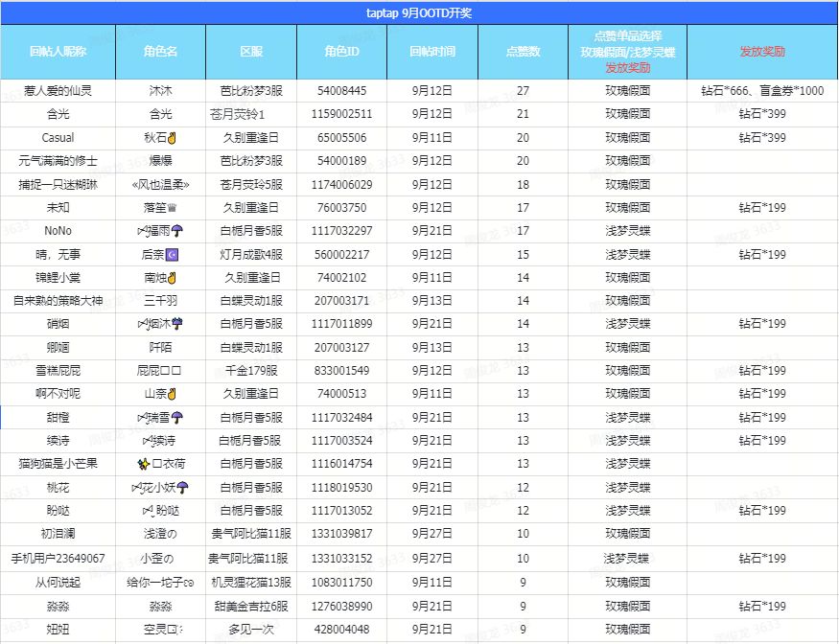Select the nickname cell 妞妞
The image size is (839, 644).
pos(58,630)
